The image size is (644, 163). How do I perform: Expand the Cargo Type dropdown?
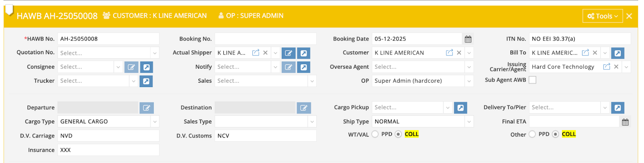[155, 122]
